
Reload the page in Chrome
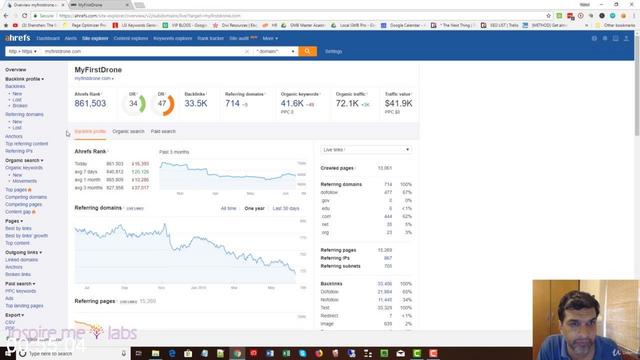point(24,16)
